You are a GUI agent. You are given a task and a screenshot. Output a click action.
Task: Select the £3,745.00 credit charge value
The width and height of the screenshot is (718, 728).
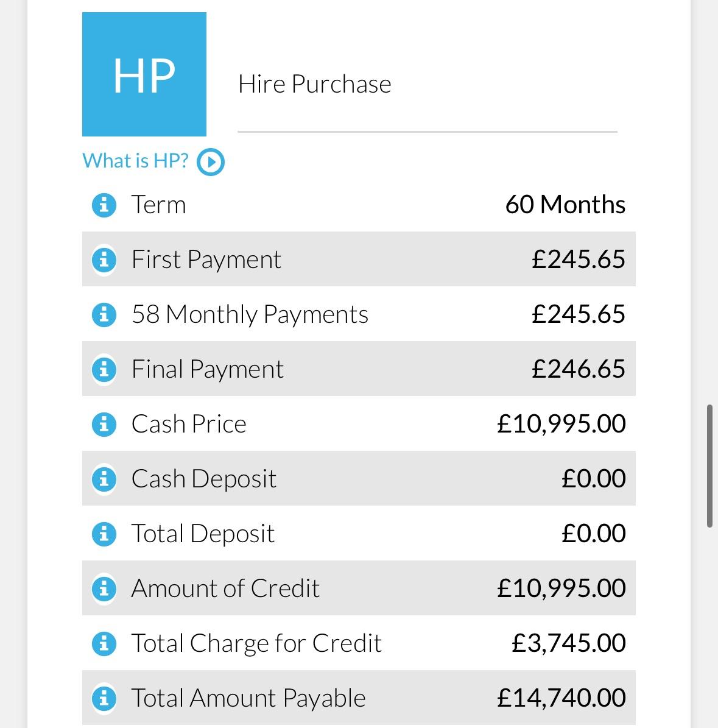(569, 643)
